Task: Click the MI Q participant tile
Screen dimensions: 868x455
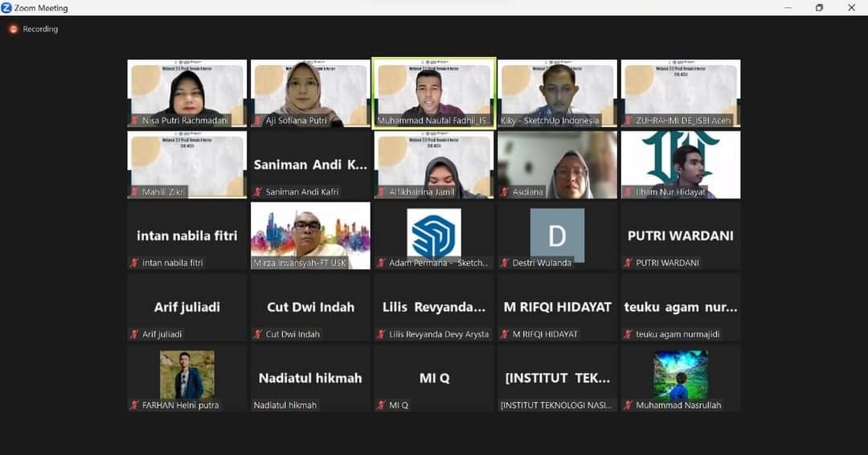Action: click(x=434, y=378)
